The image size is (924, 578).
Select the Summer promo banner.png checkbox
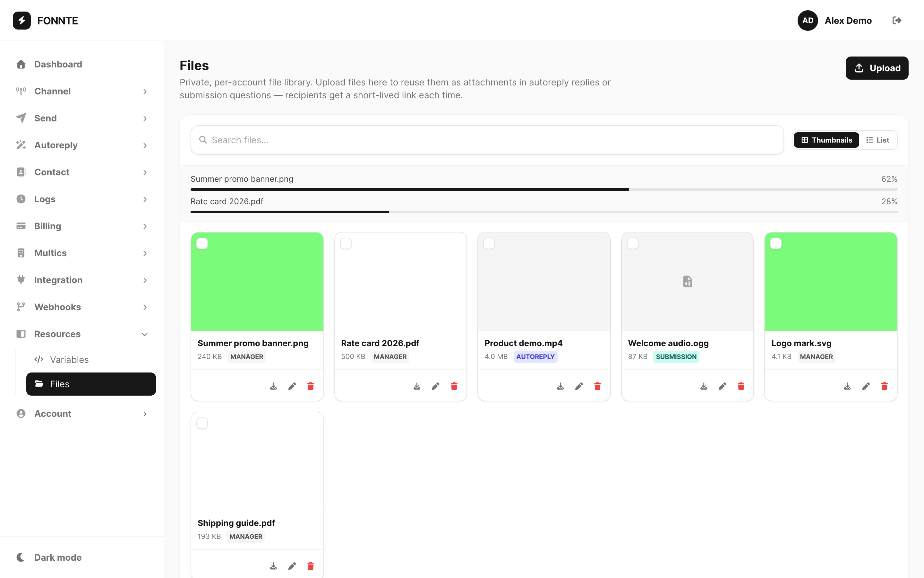click(x=202, y=243)
